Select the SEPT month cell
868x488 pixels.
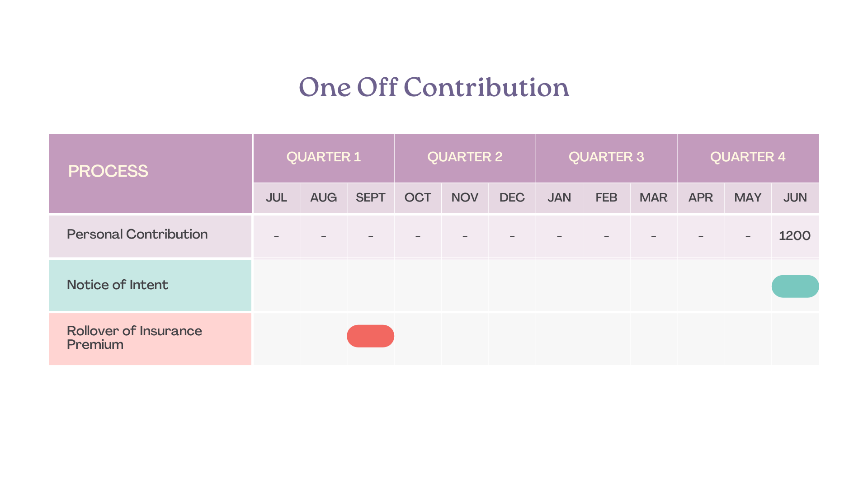(x=371, y=198)
